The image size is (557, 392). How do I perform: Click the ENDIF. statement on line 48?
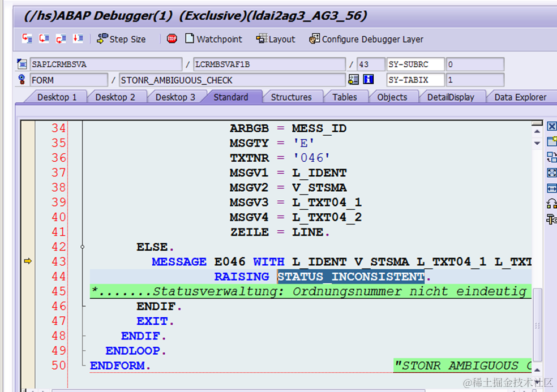[x=144, y=336]
